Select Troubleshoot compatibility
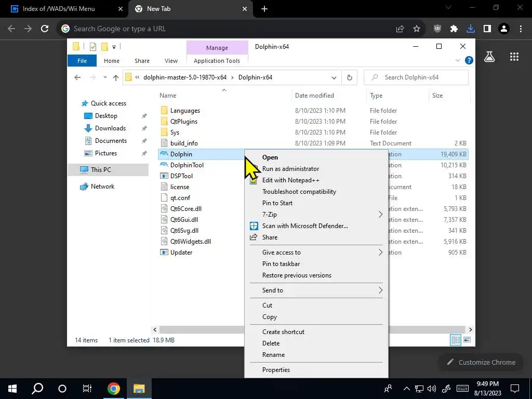This screenshot has width=532, height=399. pyautogui.click(x=299, y=192)
